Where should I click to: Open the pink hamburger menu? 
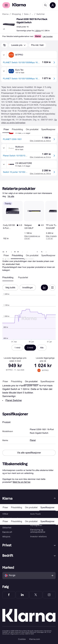6,5
